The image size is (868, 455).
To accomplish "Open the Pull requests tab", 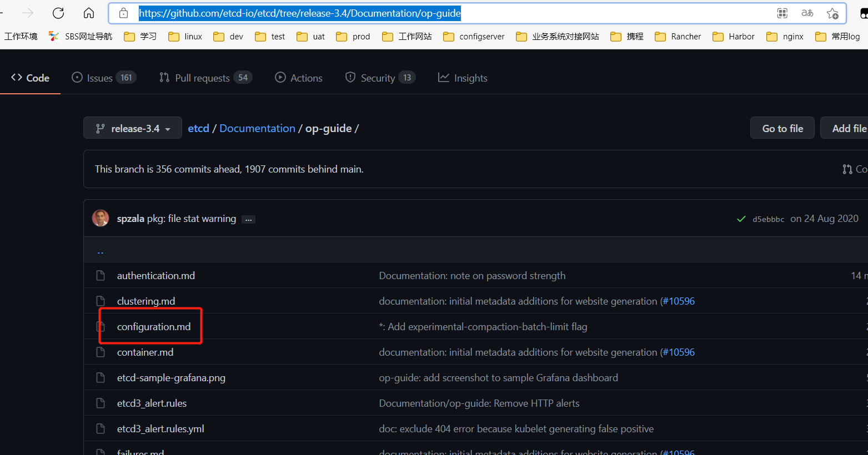I will 205,78.
